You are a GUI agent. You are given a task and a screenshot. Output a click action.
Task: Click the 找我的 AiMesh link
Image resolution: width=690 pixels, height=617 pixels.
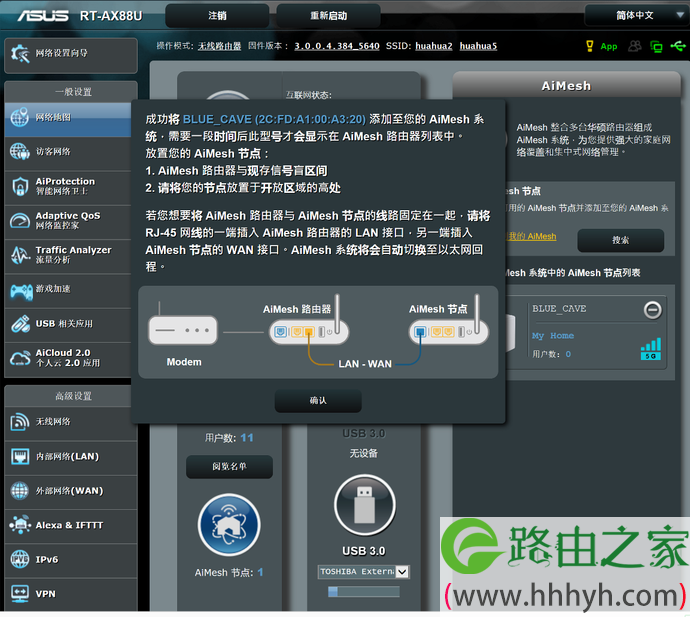coord(531,236)
